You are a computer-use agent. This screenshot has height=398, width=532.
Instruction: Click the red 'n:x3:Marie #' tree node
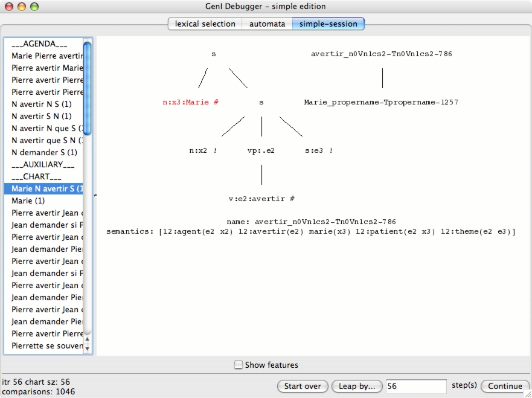[x=190, y=102]
